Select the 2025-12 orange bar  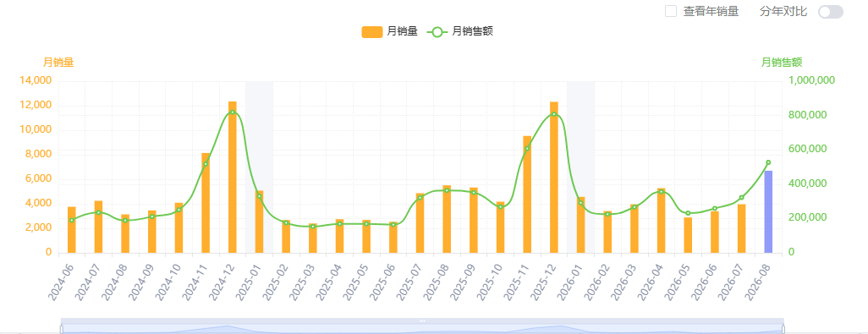click(554, 178)
